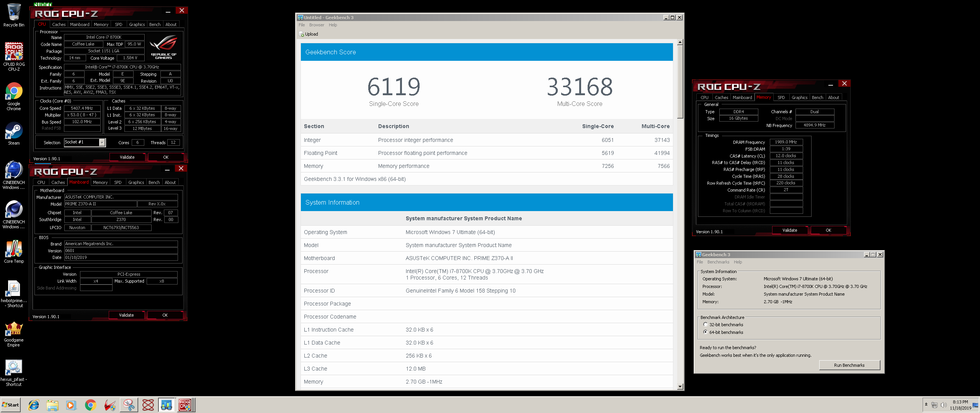Image resolution: width=980 pixels, height=413 pixels.
Task: Open the hwbotprime shortcut icon
Action: coord(14,294)
